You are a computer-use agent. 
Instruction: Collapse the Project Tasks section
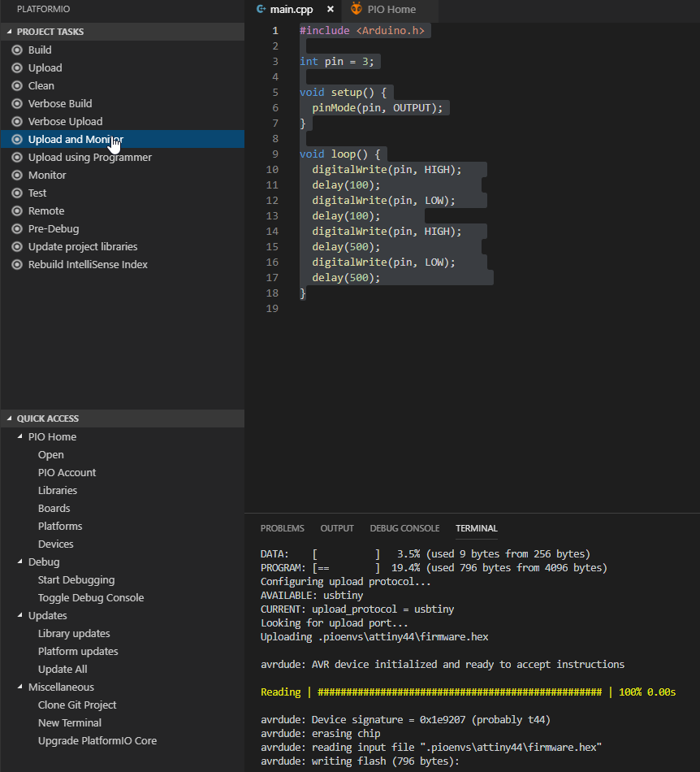10,32
